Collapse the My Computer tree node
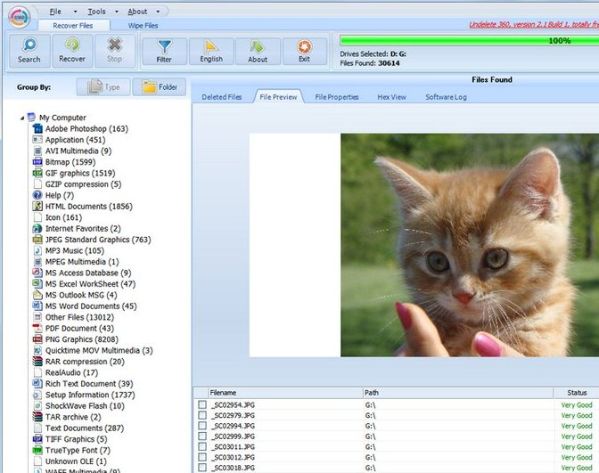The height and width of the screenshot is (473, 599). click(x=22, y=118)
